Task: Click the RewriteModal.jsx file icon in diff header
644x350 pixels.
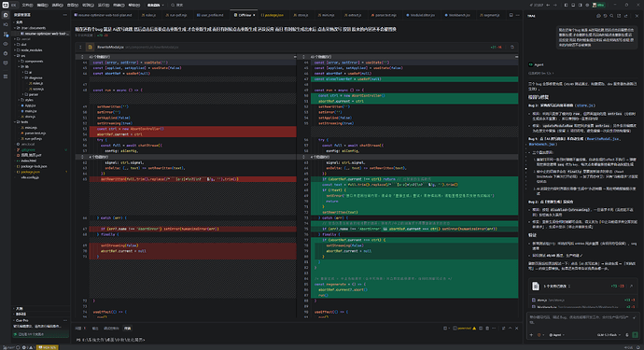Action: tap(91, 47)
